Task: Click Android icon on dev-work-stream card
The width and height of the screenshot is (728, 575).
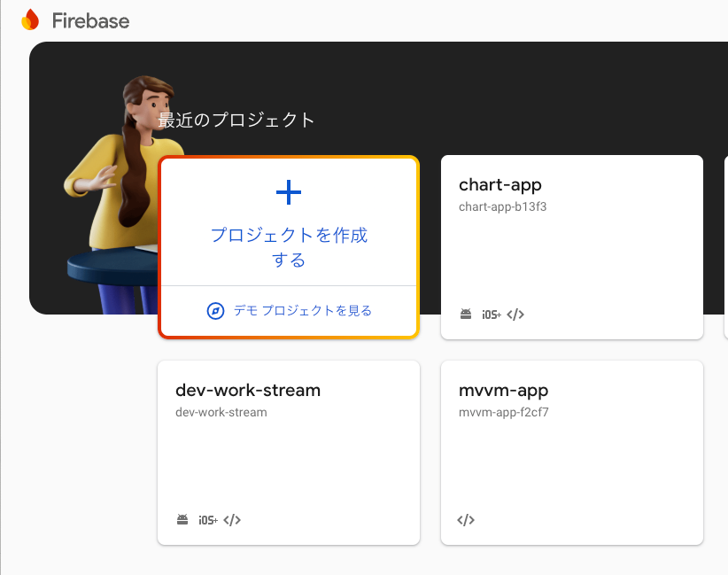Action: (x=182, y=520)
